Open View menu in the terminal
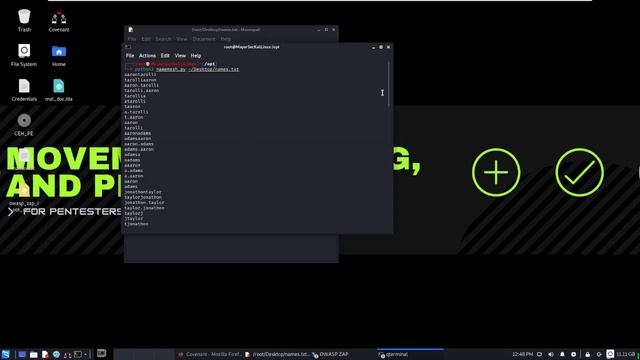 coord(180,56)
